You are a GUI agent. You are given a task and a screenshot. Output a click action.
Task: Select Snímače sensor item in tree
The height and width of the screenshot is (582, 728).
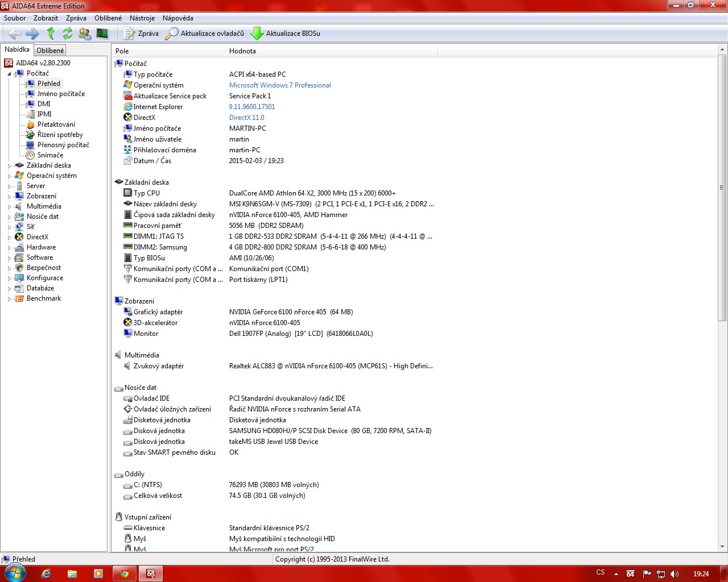50,155
